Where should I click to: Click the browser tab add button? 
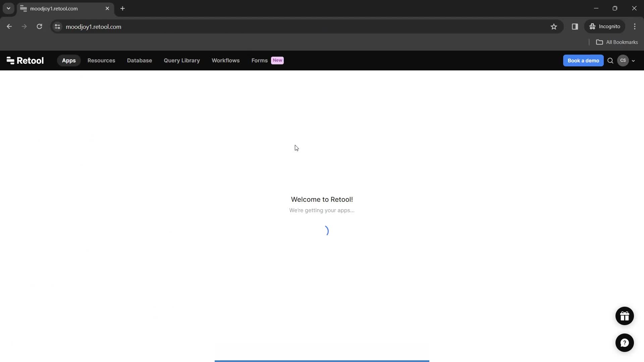tap(122, 8)
